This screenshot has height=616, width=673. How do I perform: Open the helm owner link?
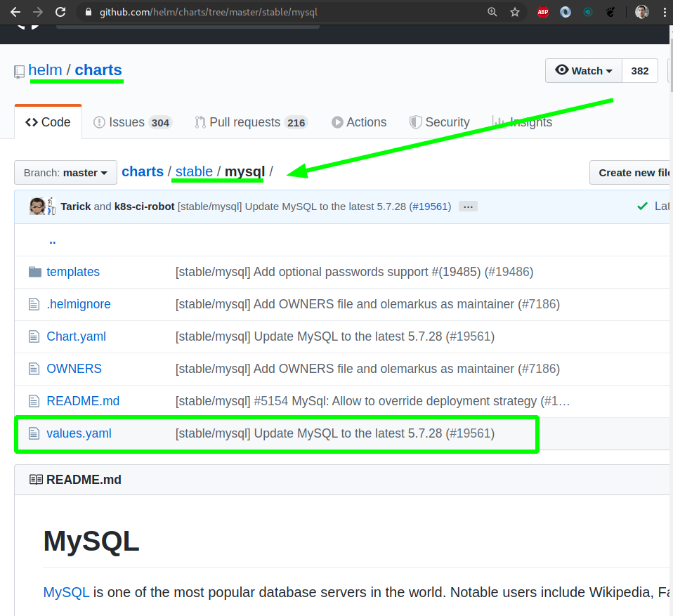45,70
